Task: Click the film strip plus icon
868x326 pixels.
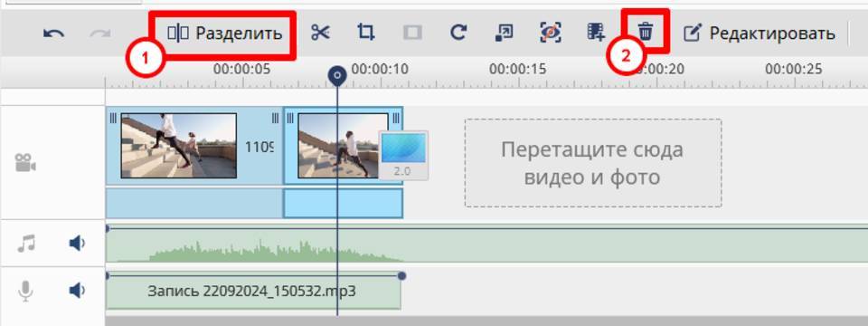Action: (596, 33)
